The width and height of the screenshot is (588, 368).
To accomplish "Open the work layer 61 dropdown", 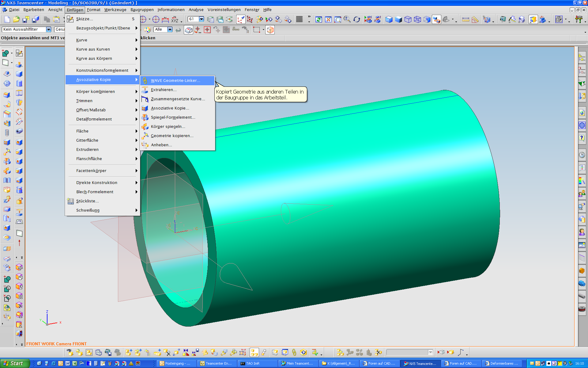I will pyautogui.click(x=201, y=19).
